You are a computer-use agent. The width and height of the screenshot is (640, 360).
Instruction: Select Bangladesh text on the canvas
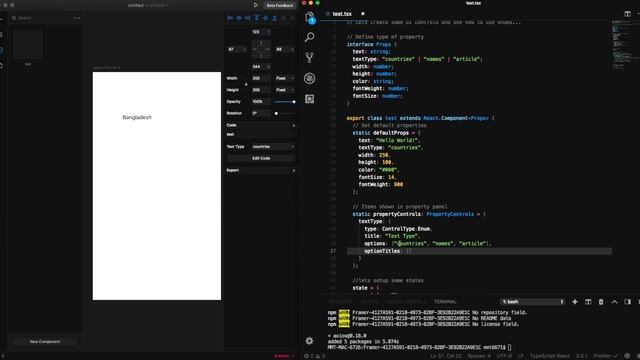point(137,117)
